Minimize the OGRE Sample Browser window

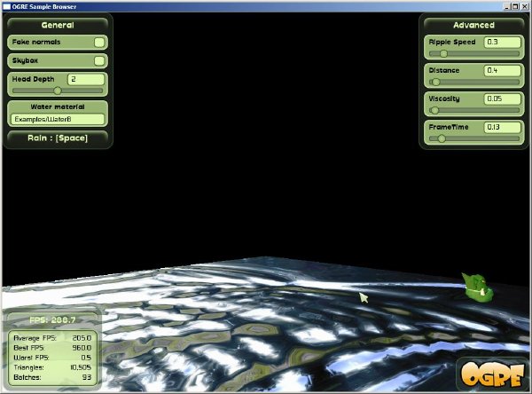(507, 6)
